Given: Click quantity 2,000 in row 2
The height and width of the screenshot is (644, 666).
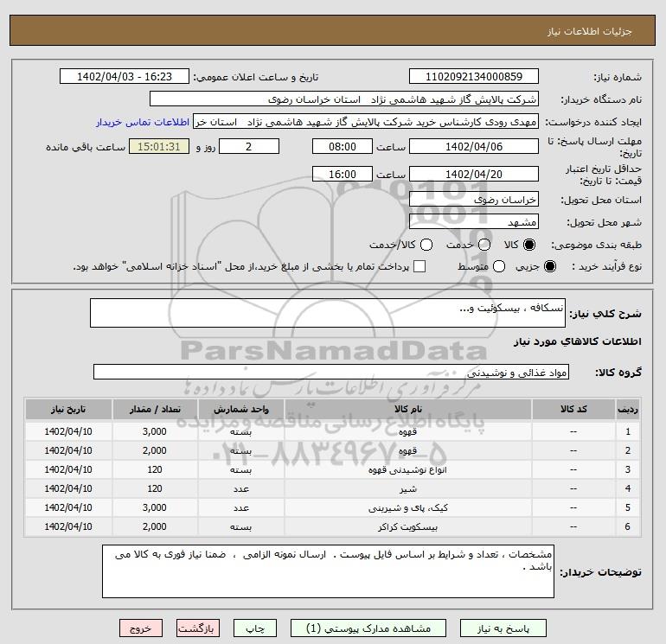Looking at the screenshot, I should [x=155, y=451].
